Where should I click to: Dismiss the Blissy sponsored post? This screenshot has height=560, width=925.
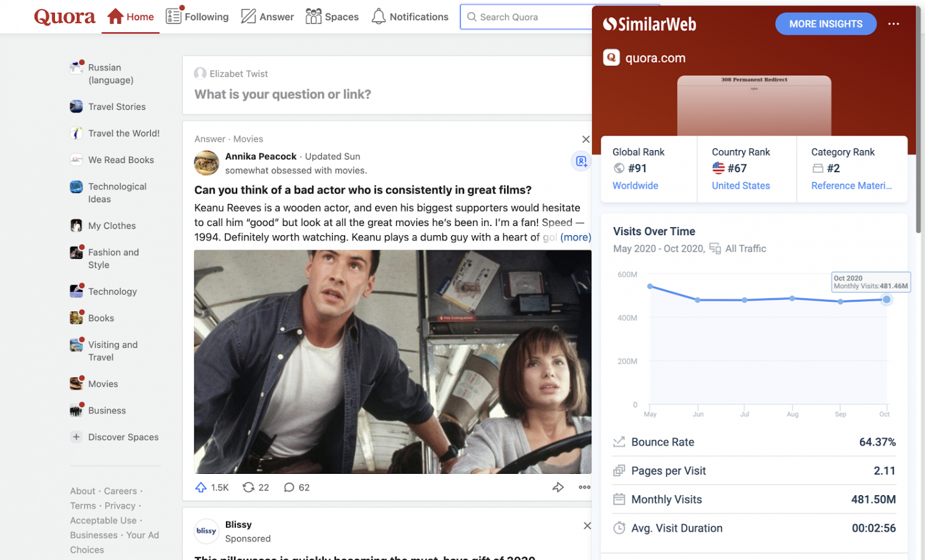(x=587, y=526)
